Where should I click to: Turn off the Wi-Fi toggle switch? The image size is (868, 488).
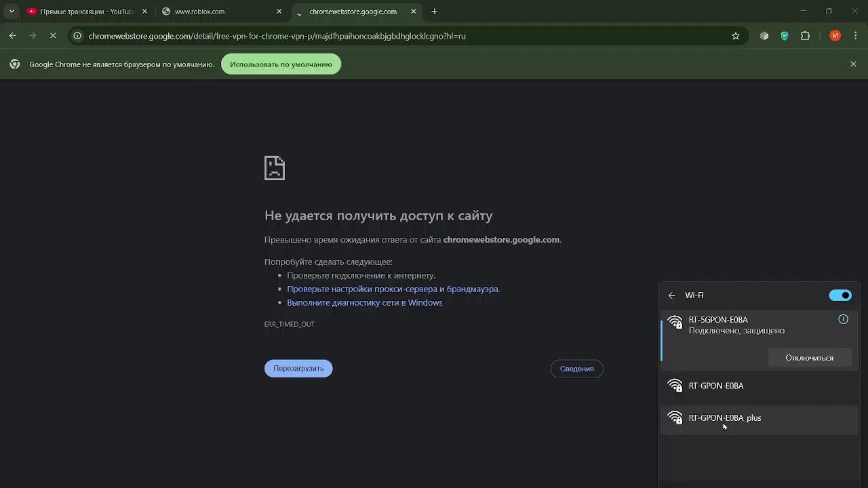point(840,296)
